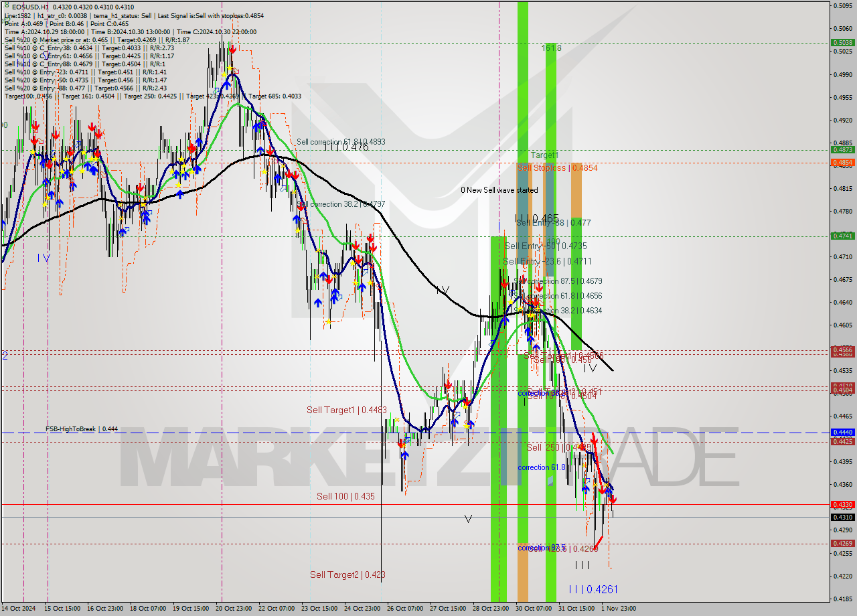857x616 pixels.
Task: Click the black 0.4310 current price tag
Action: tap(842, 517)
